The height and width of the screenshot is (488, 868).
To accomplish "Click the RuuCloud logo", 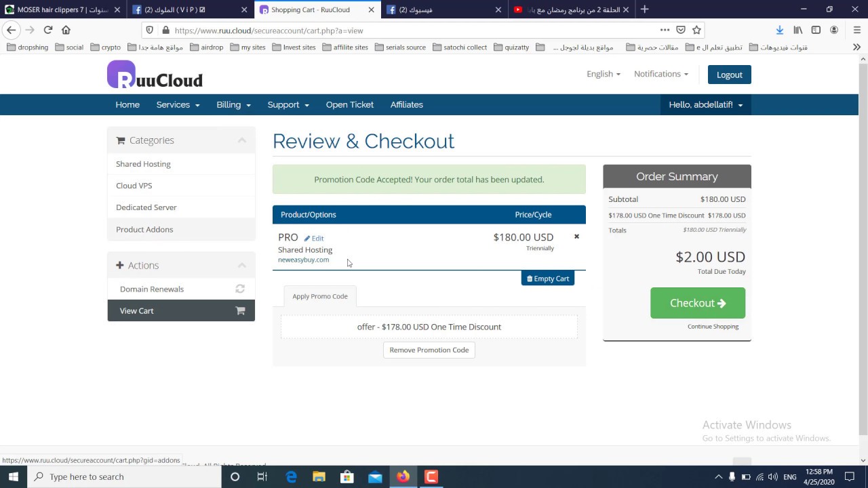I will coord(155,75).
